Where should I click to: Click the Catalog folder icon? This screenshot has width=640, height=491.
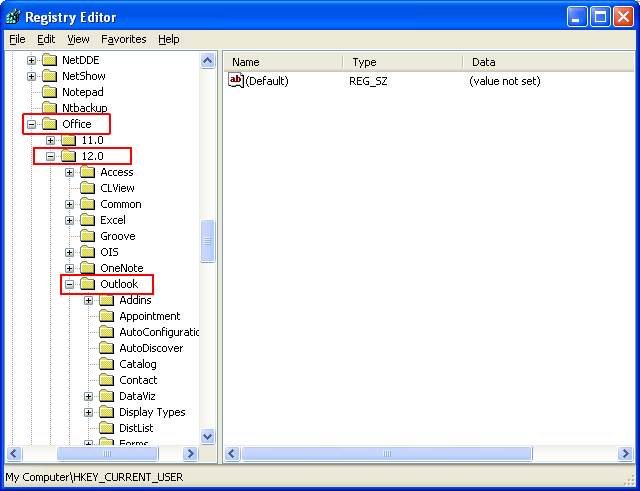[x=107, y=364]
